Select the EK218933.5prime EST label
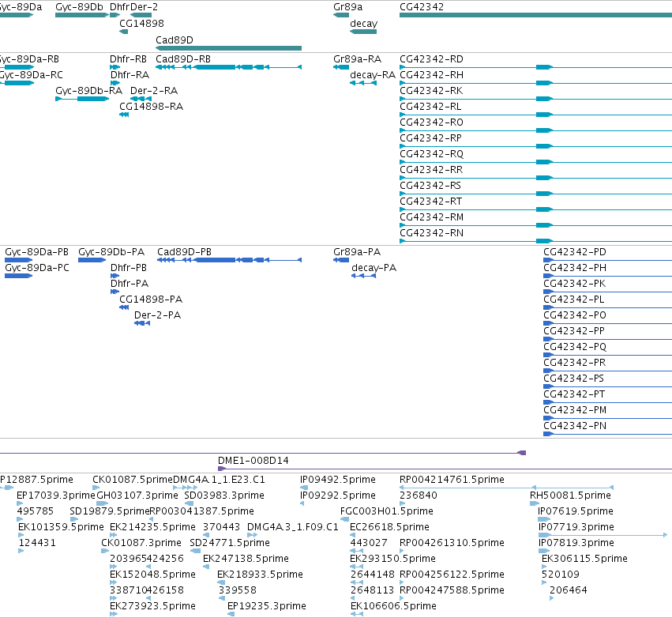This screenshot has height=618, width=672. tap(260, 575)
